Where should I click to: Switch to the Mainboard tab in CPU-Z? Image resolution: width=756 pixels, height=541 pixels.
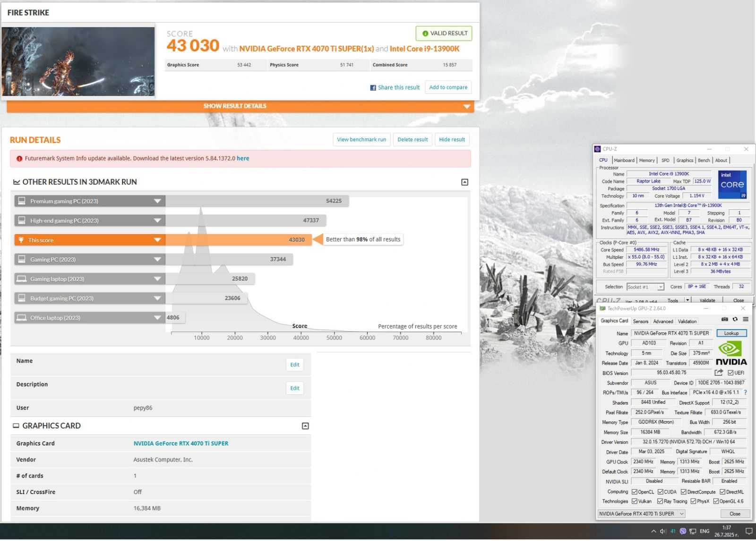(x=624, y=161)
